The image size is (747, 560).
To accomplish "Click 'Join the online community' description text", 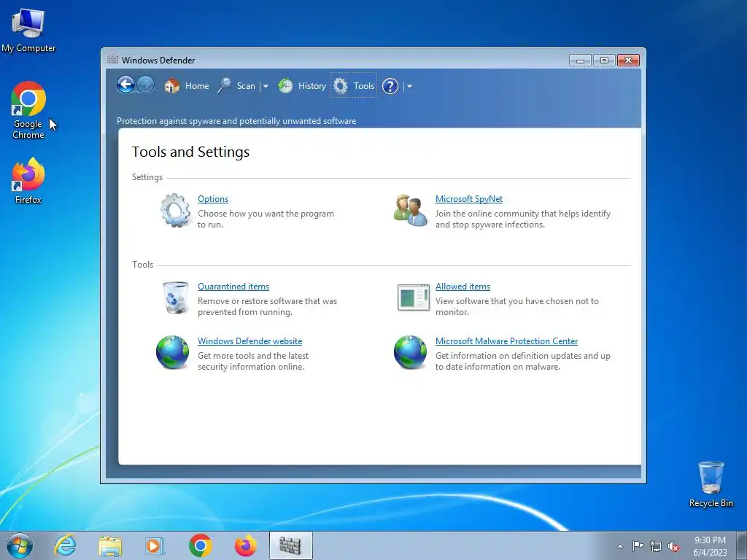I will (x=522, y=219).
